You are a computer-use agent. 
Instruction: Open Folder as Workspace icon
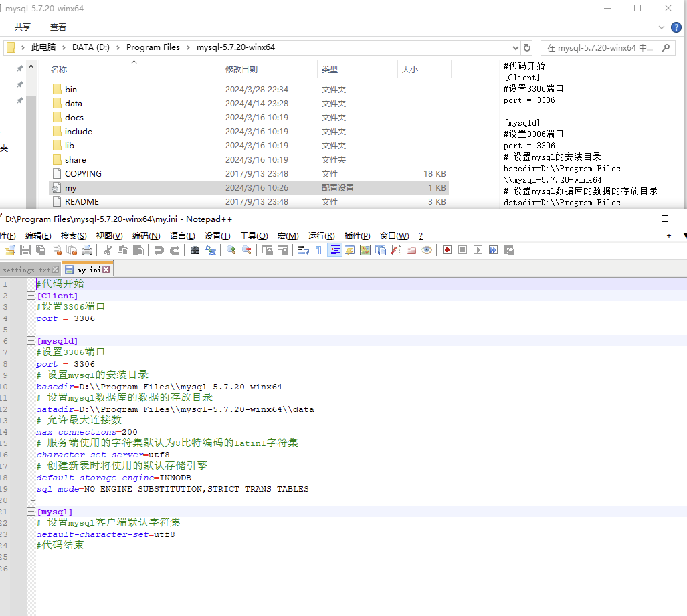coord(411,250)
